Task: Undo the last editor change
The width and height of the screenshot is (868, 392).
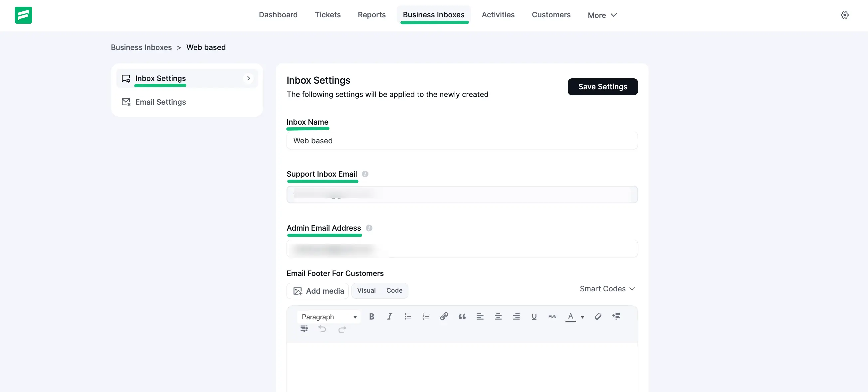Action: 322,329
